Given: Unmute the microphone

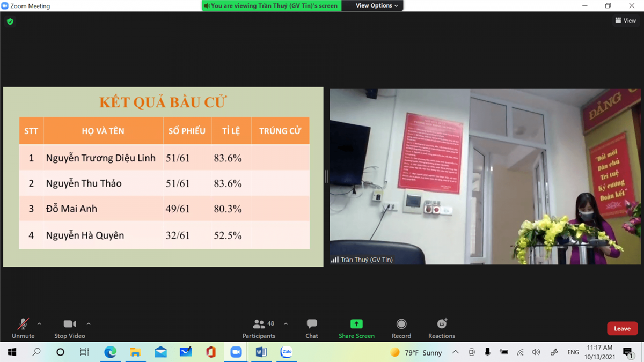Looking at the screenshot, I should click(23, 328).
